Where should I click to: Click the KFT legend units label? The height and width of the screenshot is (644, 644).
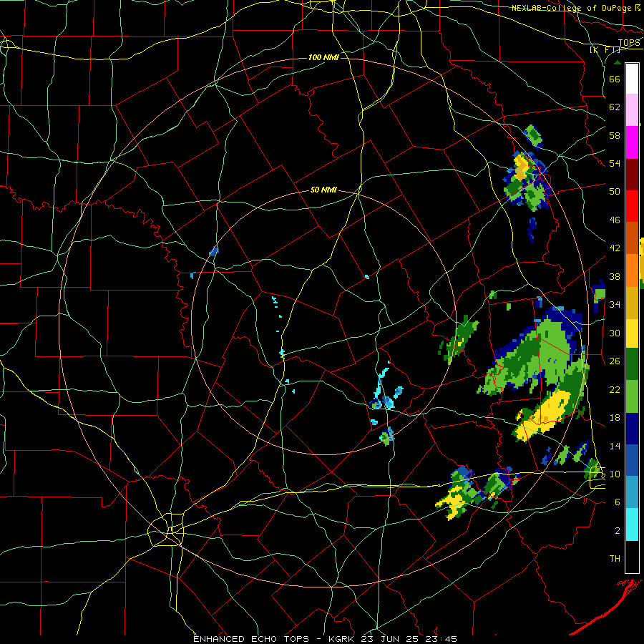point(605,50)
